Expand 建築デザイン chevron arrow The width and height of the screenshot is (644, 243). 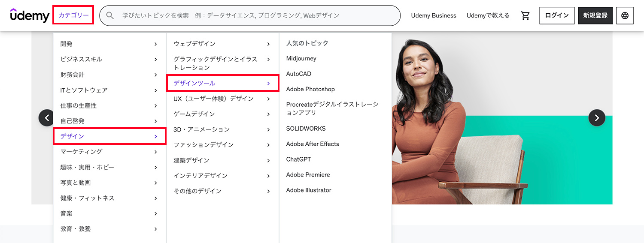268,160
